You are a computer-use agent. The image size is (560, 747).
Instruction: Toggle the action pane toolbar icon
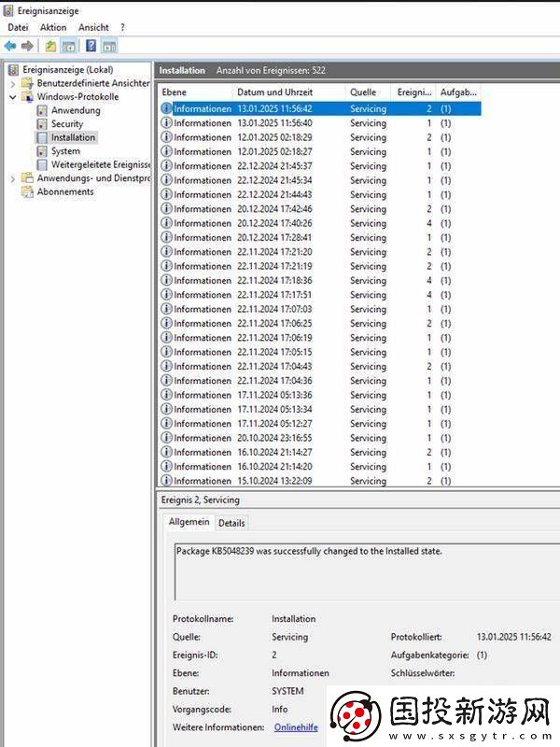coord(109,46)
